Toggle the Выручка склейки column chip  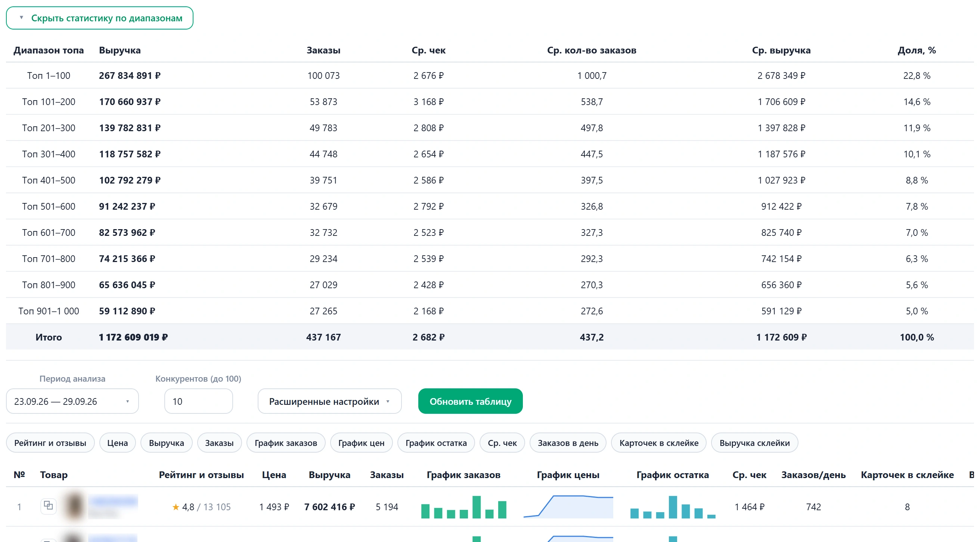pyautogui.click(x=754, y=443)
